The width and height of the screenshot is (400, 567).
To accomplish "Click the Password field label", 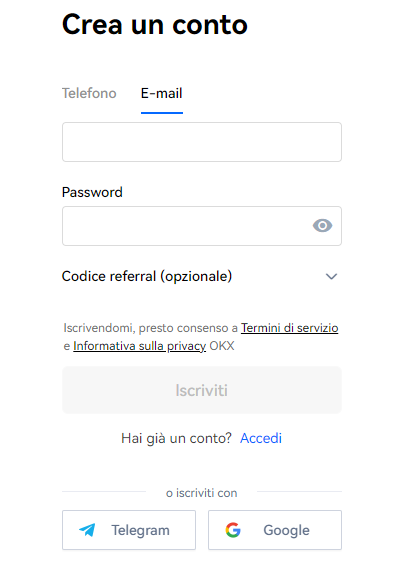I will [92, 192].
